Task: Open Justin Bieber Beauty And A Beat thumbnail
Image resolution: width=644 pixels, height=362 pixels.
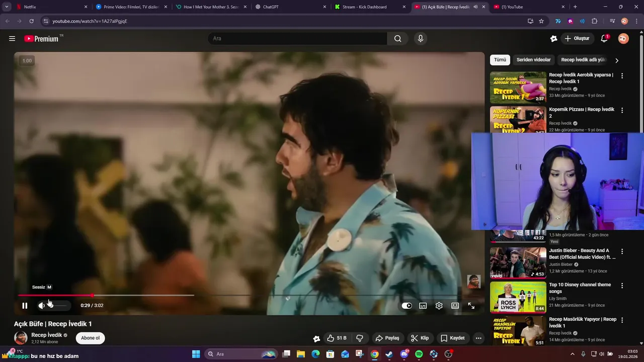Action: tap(518, 262)
